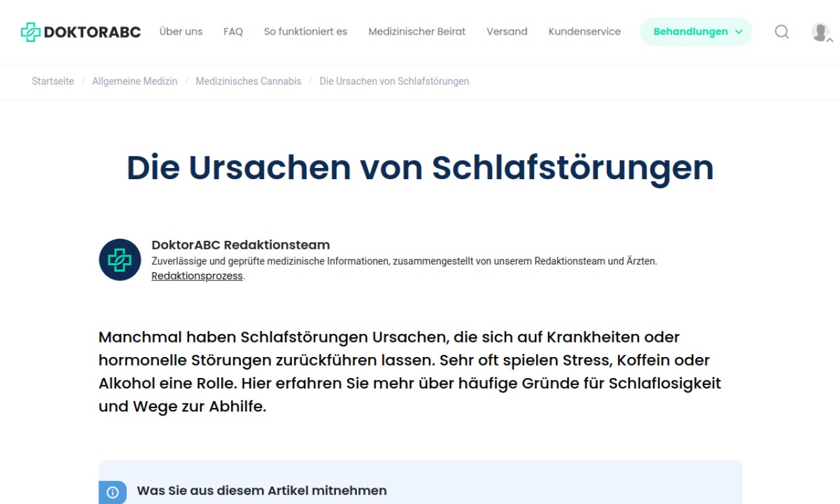The width and height of the screenshot is (840, 504).
Task: Go to Startseite breadcrumb
Action: pyautogui.click(x=52, y=81)
